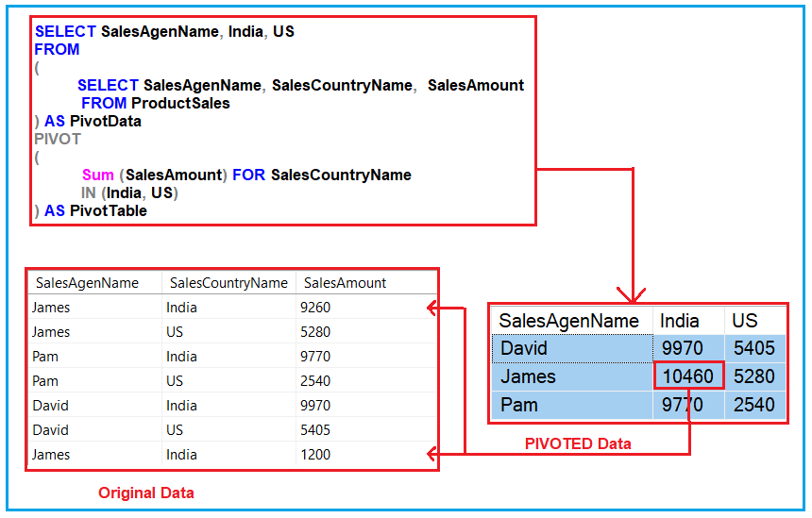Click David in the Original Data row with 5405
This screenshot has height=518, width=812.
coord(50,430)
